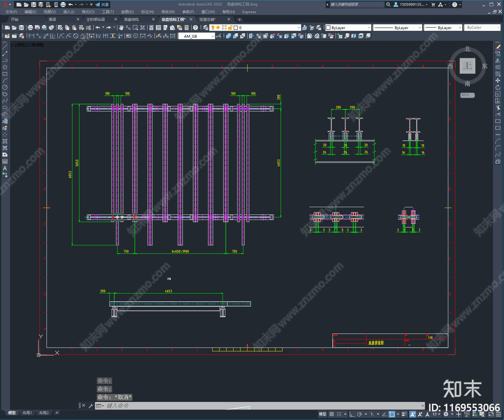Toggle snap mode dots in status bar

[339, 414]
